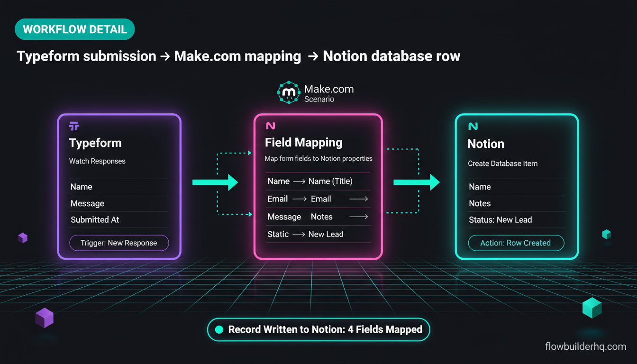637x364 pixels.
Task: Select the Name row in Notion card
Action: tap(517, 187)
